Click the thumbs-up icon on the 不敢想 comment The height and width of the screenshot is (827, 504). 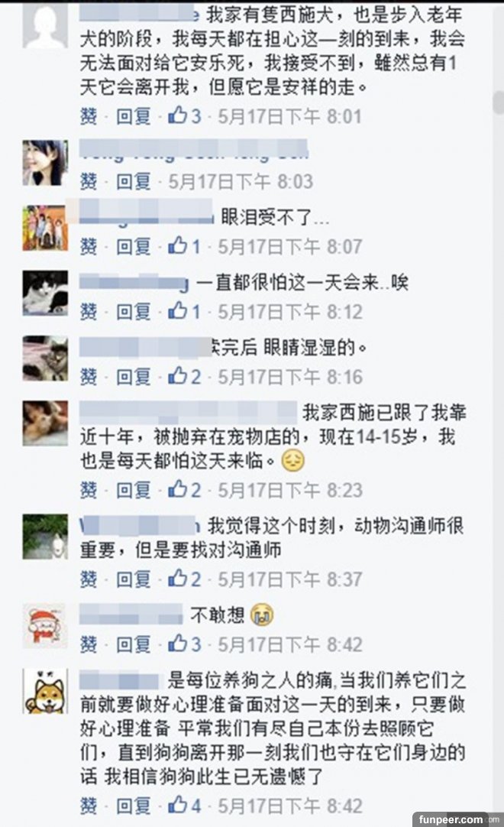coord(177,644)
